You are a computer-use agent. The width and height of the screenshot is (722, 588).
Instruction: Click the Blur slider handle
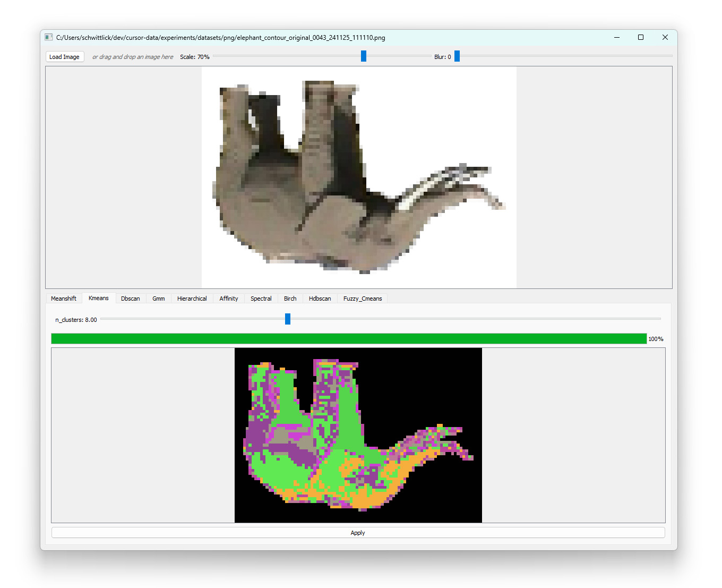click(x=457, y=56)
